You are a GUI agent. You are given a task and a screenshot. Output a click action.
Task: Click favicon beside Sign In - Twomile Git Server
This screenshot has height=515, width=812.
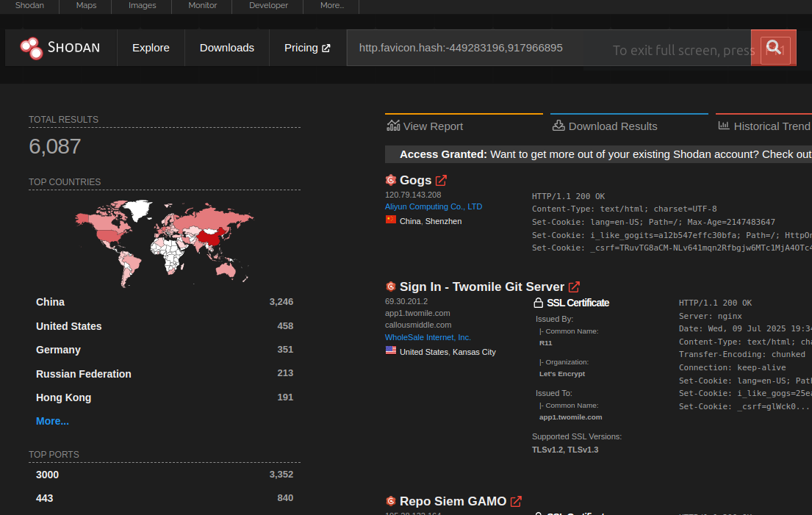[391, 287]
